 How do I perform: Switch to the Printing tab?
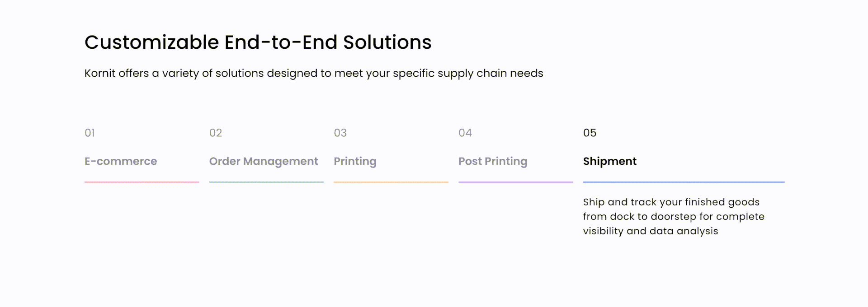355,162
